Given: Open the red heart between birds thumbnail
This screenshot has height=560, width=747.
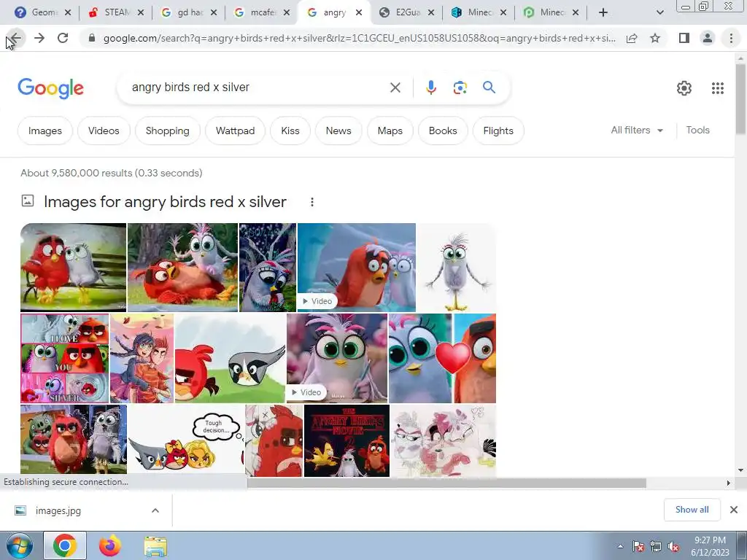Looking at the screenshot, I should [x=442, y=358].
